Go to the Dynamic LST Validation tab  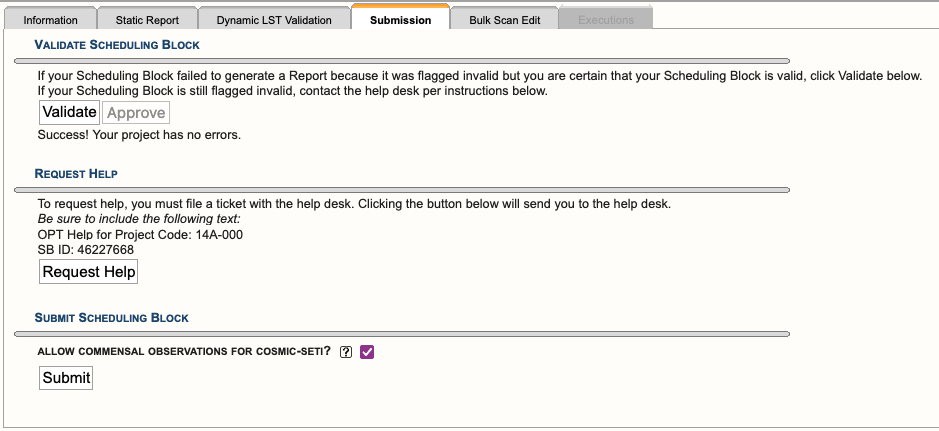(x=274, y=20)
